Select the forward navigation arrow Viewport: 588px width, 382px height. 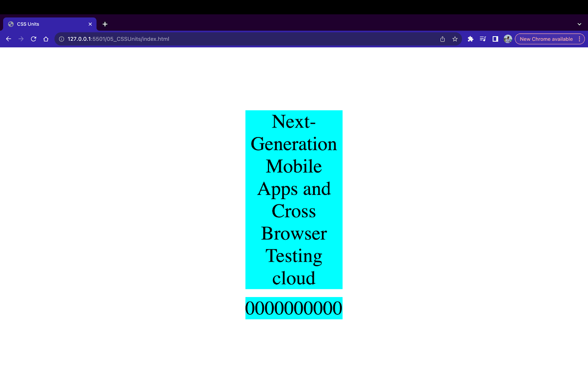click(x=21, y=39)
